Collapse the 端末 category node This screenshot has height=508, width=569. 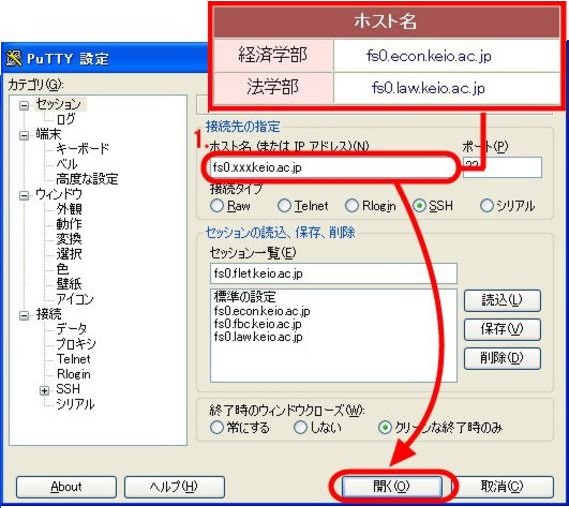point(24,135)
